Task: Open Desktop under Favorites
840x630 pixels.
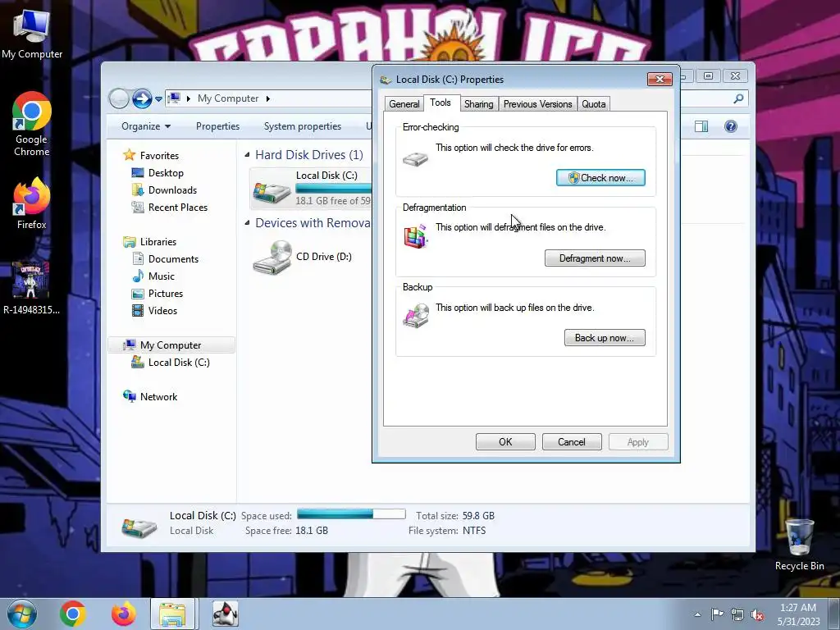Action: coord(166,173)
